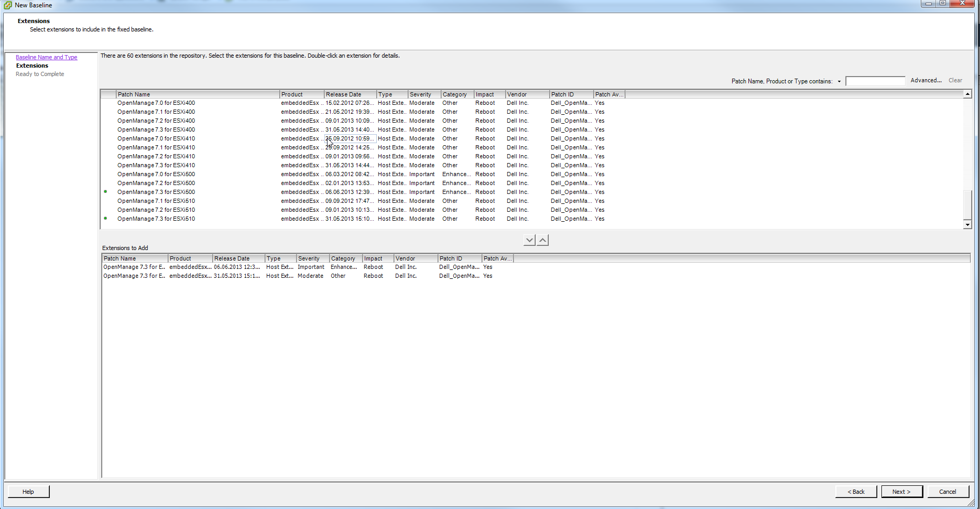The image size is (980, 509).
Task: Select the Important severity row in Extensions to Add
Action: point(308,267)
